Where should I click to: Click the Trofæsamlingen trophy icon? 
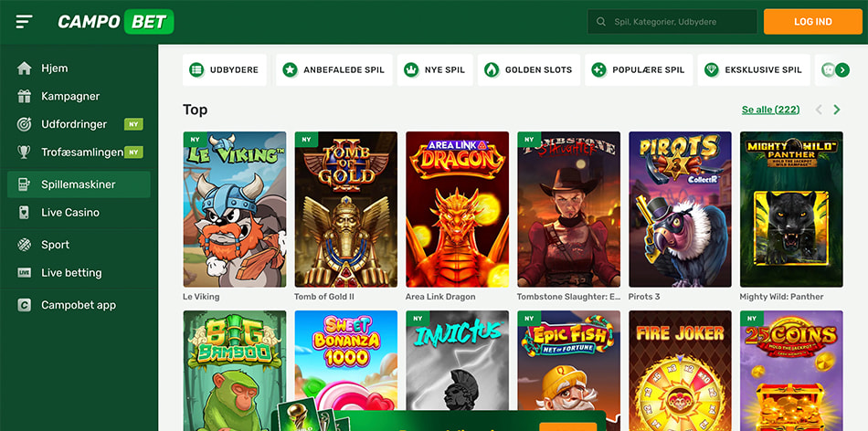[x=25, y=152]
